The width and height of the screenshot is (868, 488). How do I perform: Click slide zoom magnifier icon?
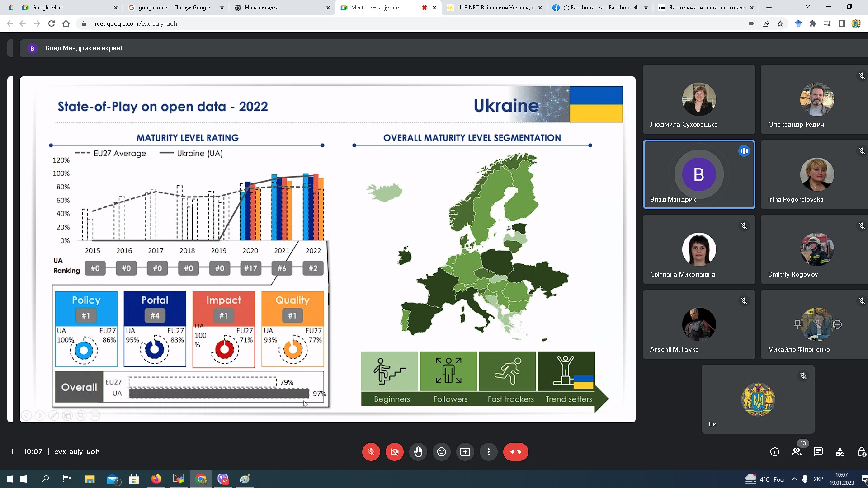click(81, 415)
